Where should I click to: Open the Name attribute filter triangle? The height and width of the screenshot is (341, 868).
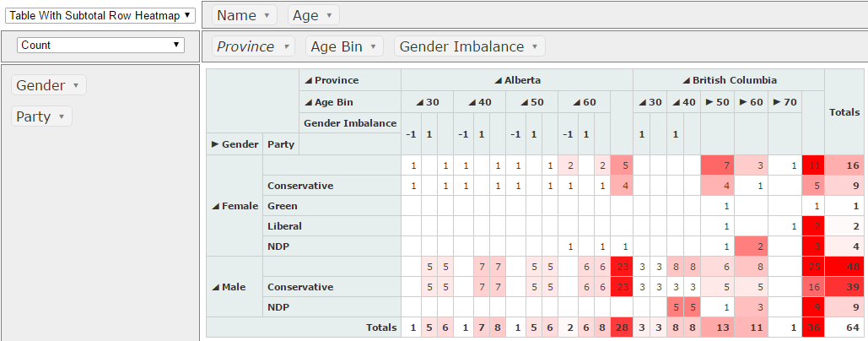coord(267,15)
